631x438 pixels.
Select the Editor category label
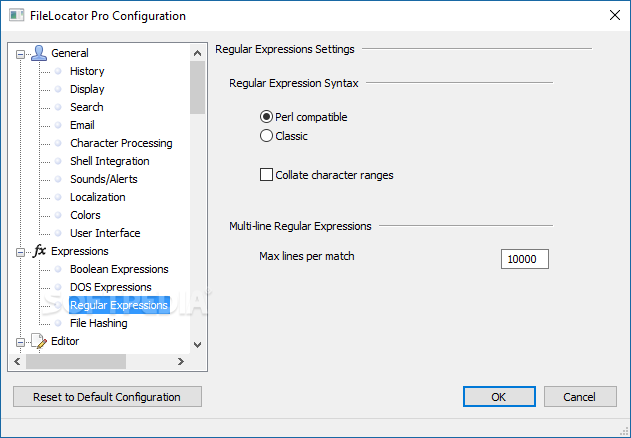point(65,341)
